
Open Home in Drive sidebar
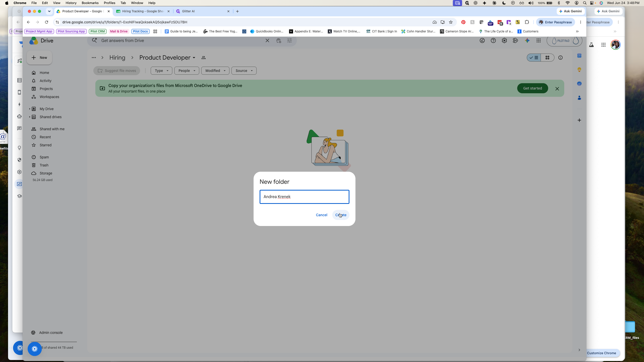tap(44, 73)
